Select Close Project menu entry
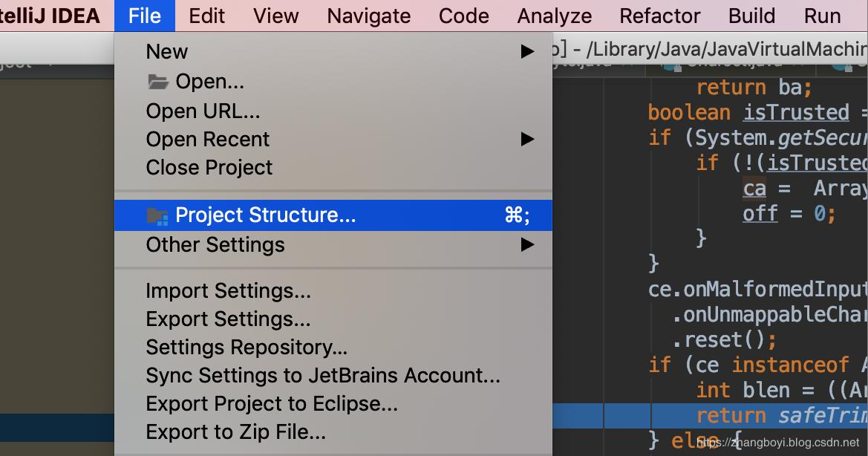868x456 pixels. click(x=209, y=167)
